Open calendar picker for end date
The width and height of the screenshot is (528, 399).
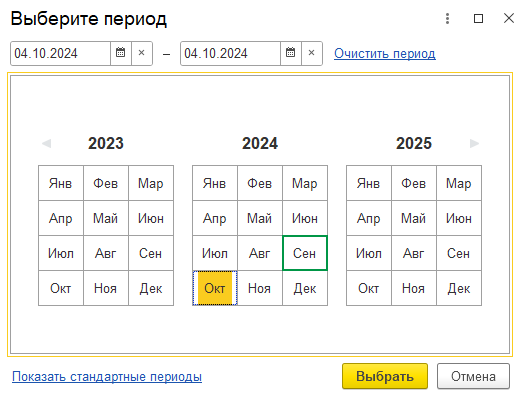pyautogui.click(x=291, y=53)
